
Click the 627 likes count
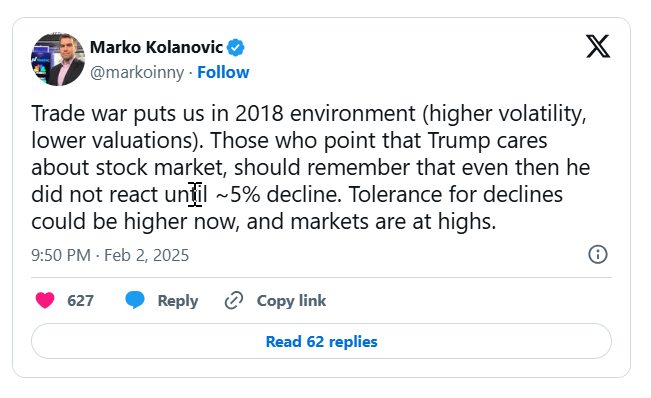point(81,300)
